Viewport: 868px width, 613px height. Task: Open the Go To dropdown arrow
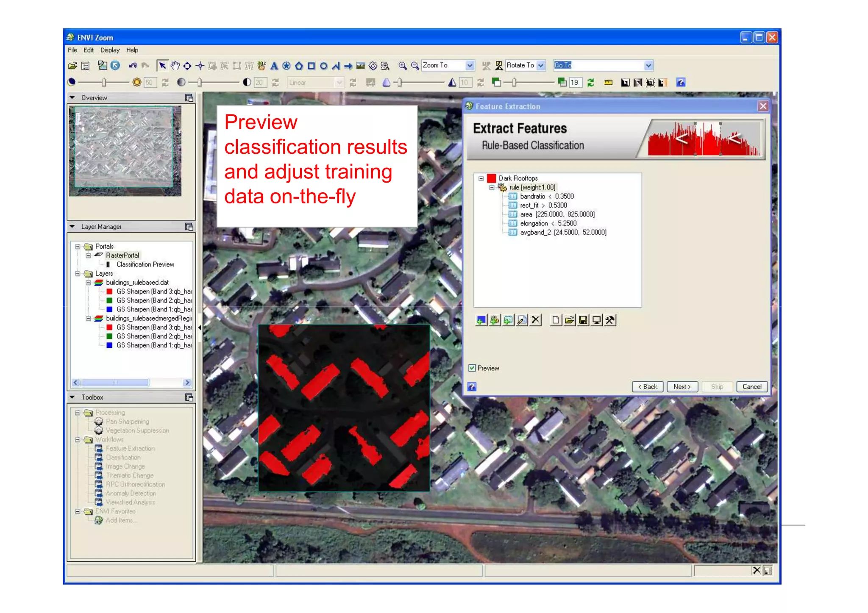click(x=648, y=66)
